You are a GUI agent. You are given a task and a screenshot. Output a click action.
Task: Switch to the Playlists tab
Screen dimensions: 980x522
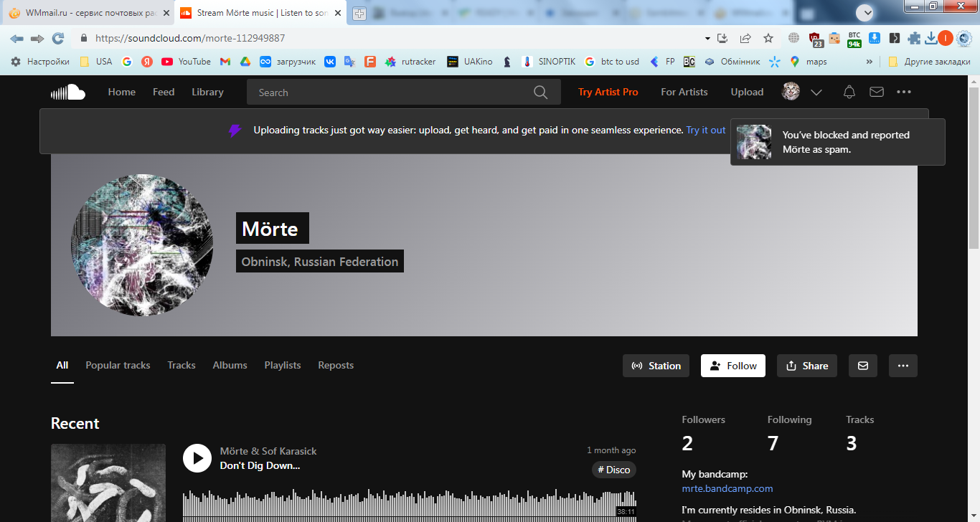pos(283,366)
